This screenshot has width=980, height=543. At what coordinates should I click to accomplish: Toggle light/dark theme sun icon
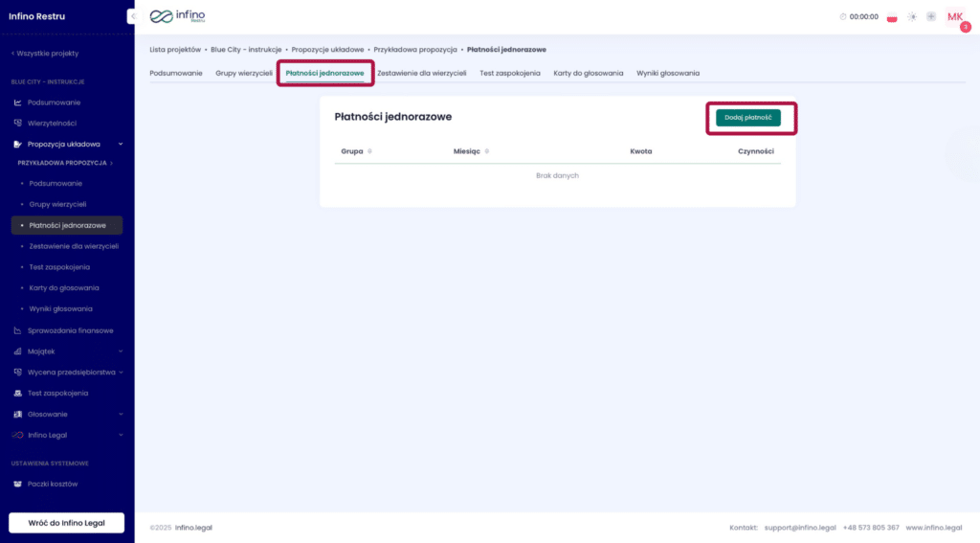[x=912, y=17]
